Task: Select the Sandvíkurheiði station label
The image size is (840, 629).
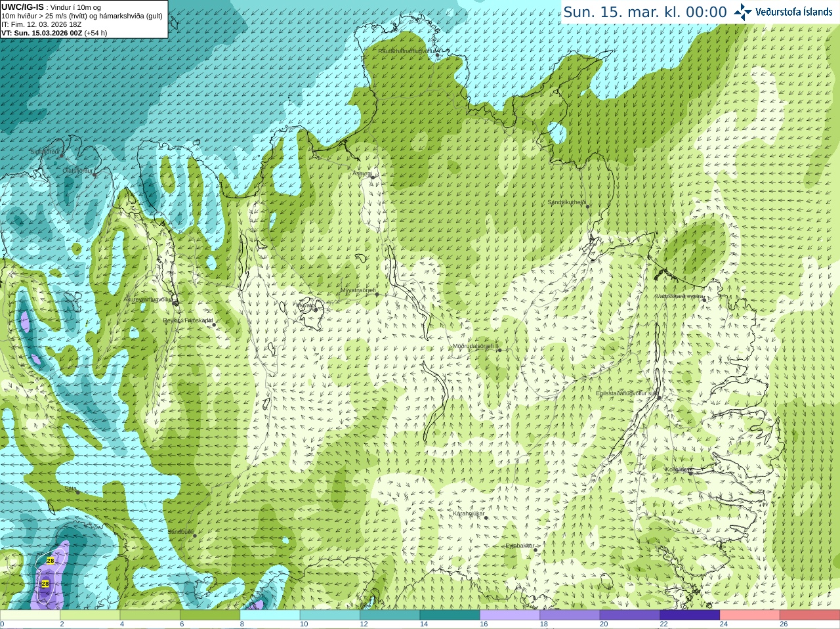Action: pos(566,202)
